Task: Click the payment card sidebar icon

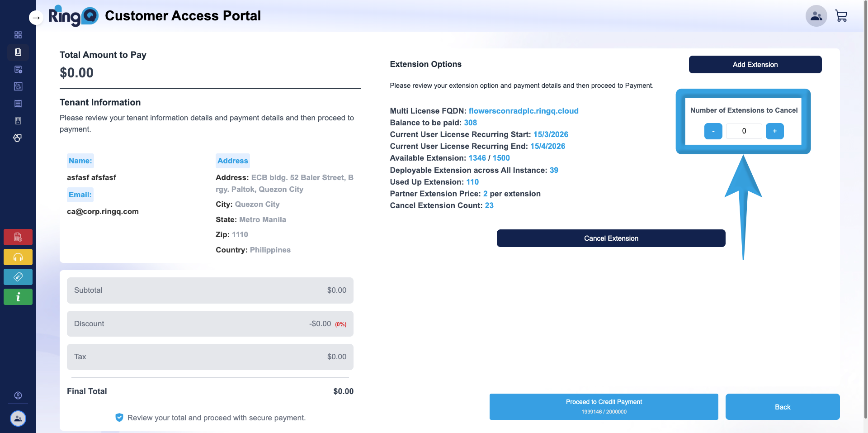Action: click(18, 86)
